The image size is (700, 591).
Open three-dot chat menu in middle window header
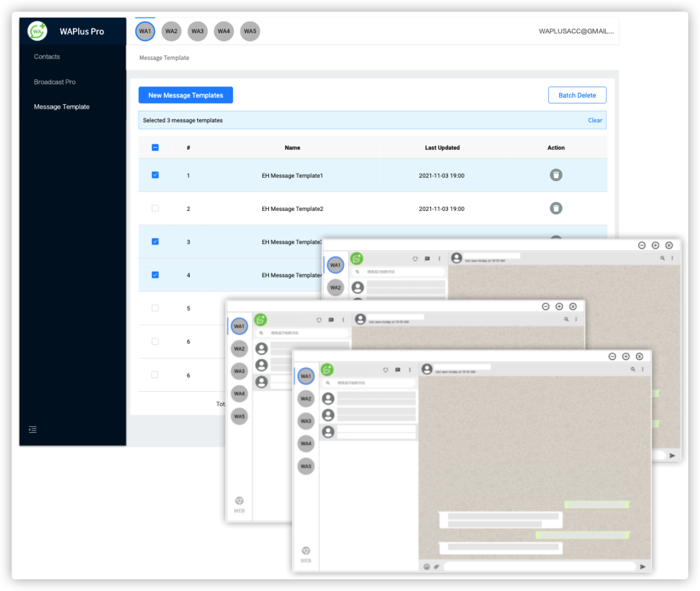tap(576, 319)
